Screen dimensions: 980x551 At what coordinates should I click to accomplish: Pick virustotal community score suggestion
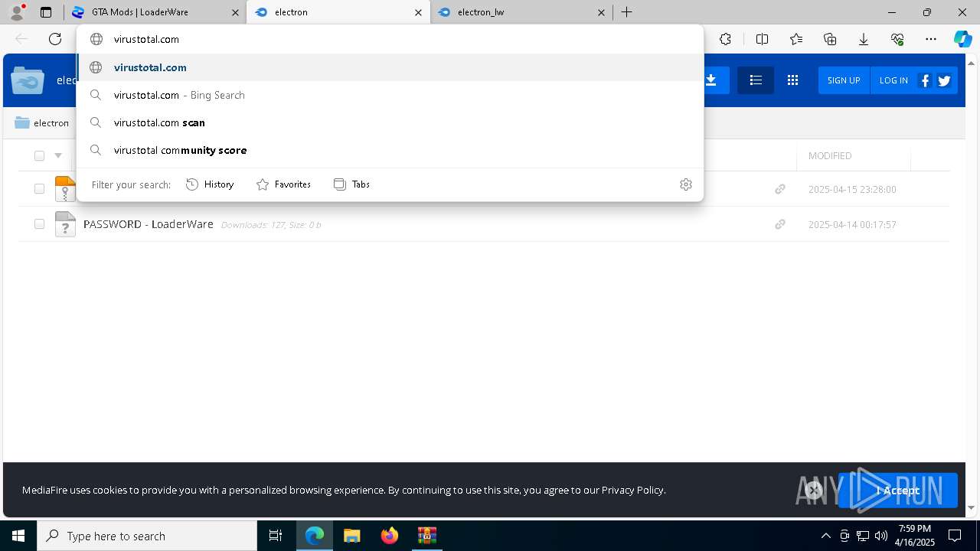(390, 150)
